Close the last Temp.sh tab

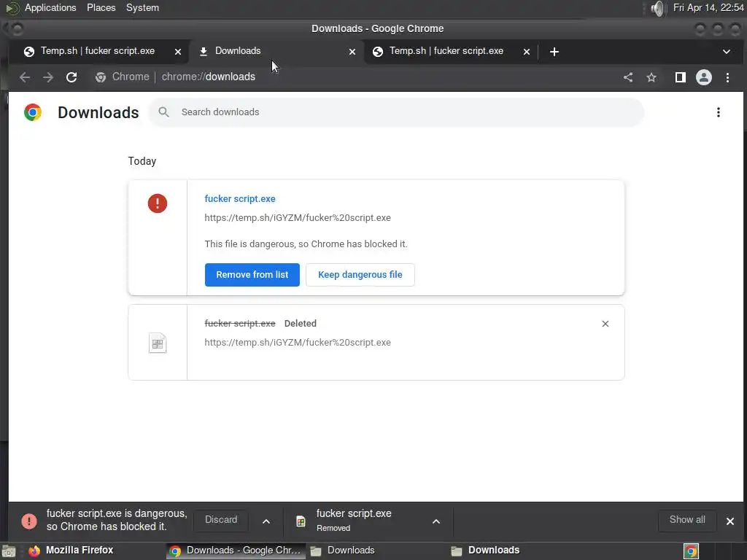click(527, 52)
